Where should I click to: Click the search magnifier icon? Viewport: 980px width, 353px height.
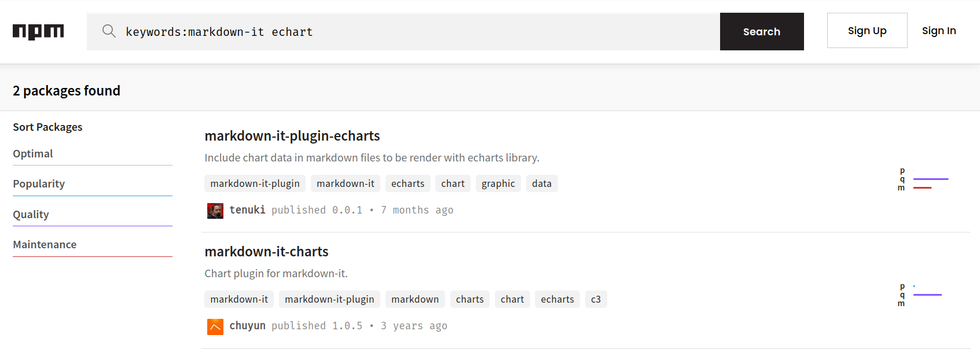[109, 31]
